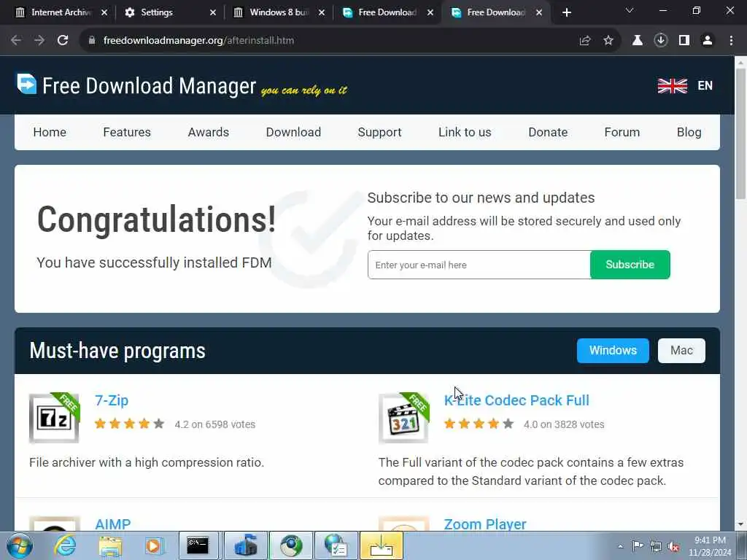Open a new browser tab
The height and width of the screenshot is (560, 747).
566,12
